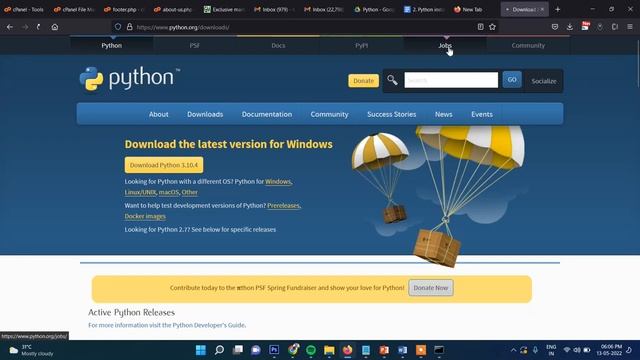Open the Python Developer's Guide link

point(209,325)
